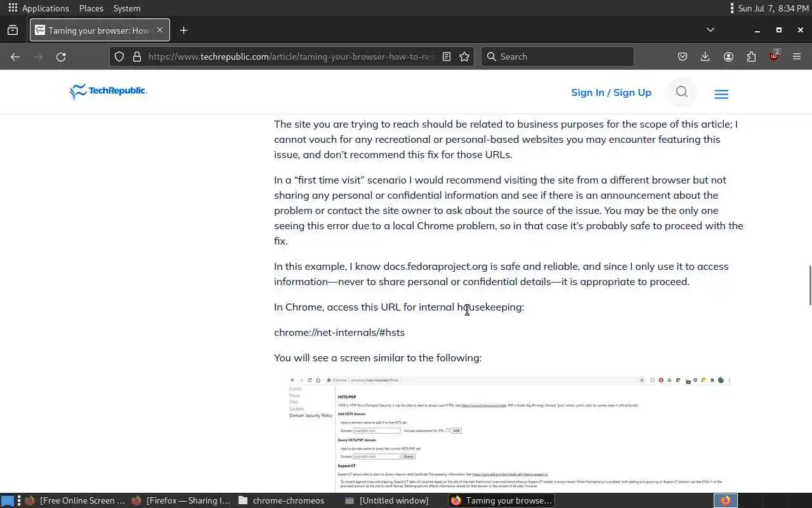Close the "Taming your browser" tab

pos(160,30)
